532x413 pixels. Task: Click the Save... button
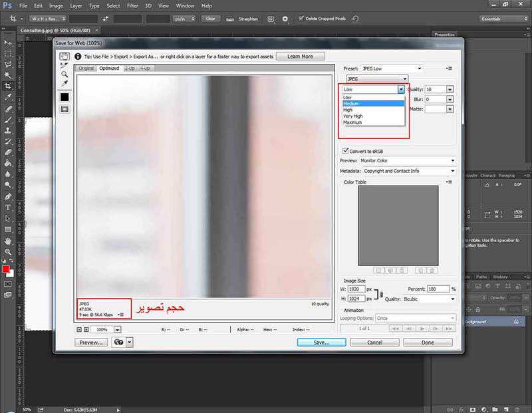coord(321,343)
